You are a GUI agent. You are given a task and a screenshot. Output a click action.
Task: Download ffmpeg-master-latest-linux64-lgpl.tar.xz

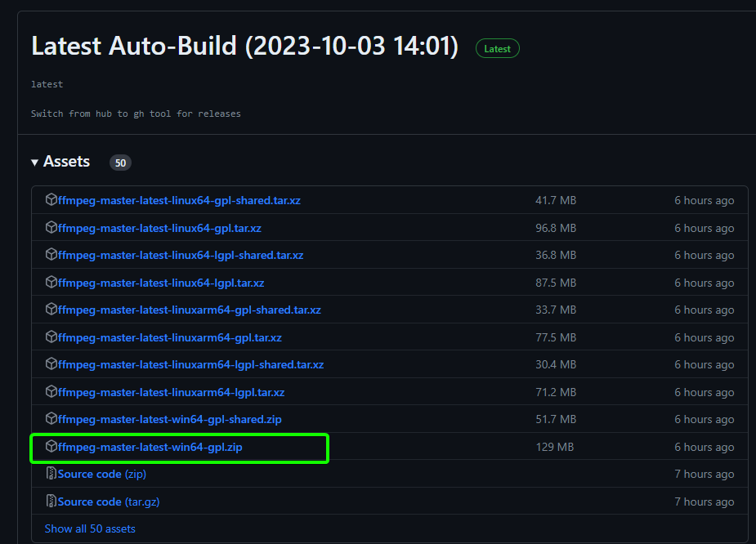click(161, 283)
